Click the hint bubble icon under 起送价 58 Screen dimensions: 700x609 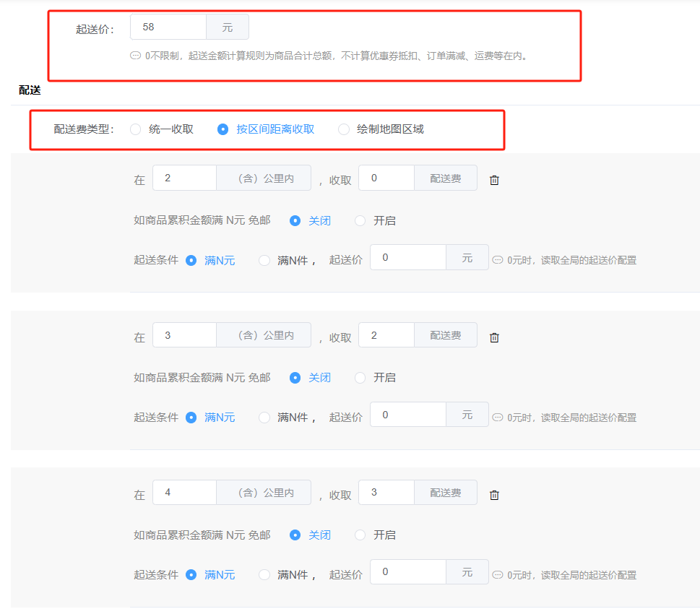pos(135,56)
